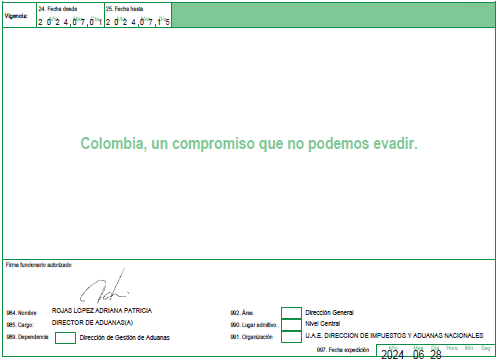The image size is (498, 363).
Task: Click the 984. Nombre field label
Action: (21, 313)
